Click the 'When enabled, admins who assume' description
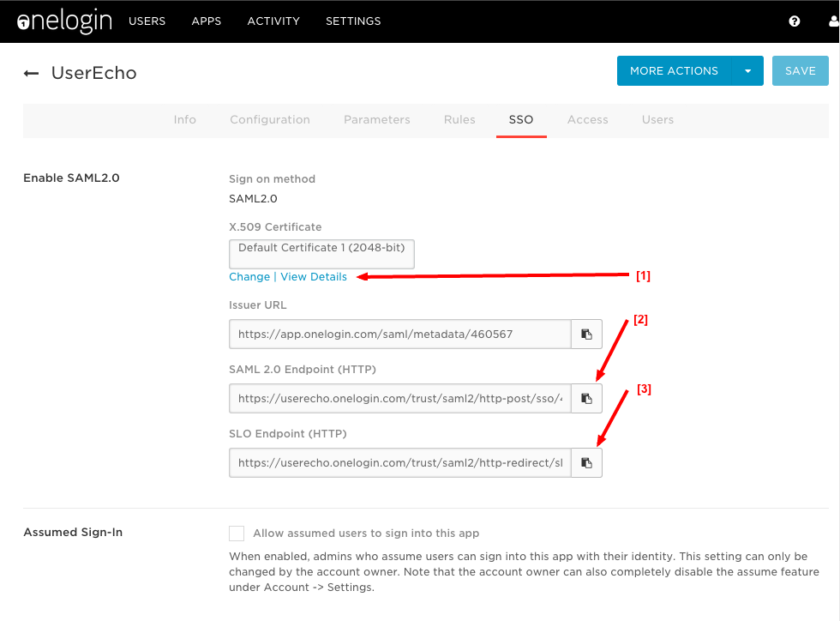Image resolution: width=840 pixels, height=621 pixels. click(524, 571)
